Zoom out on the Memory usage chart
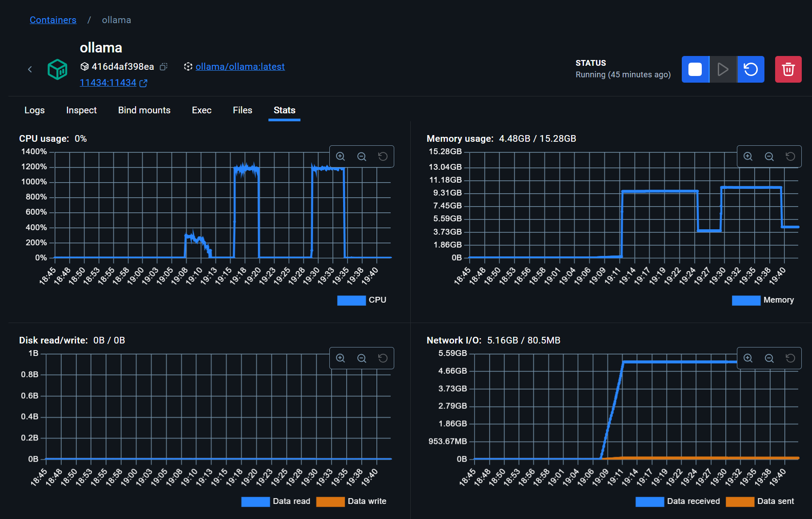 (x=769, y=156)
